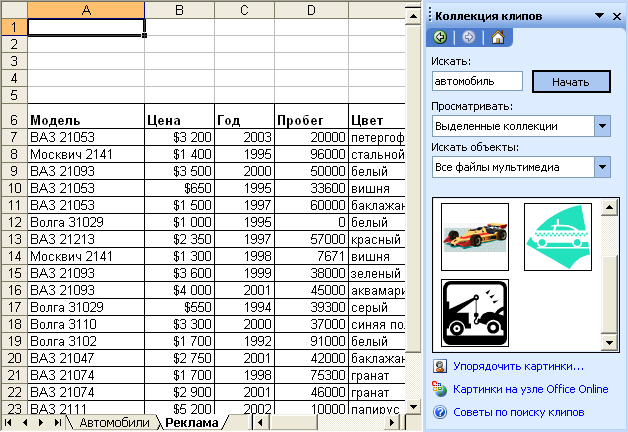Select the mileage cell 96000
628x432 pixels.
tap(311, 154)
